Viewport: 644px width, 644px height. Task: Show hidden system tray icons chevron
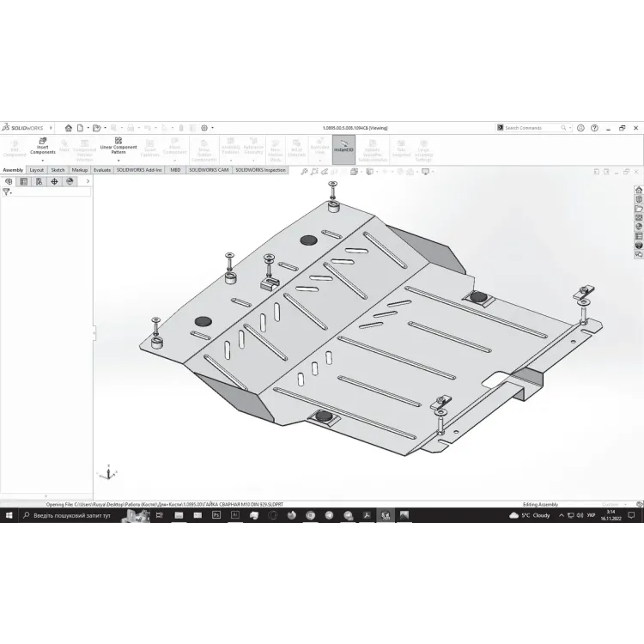pos(562,515)
